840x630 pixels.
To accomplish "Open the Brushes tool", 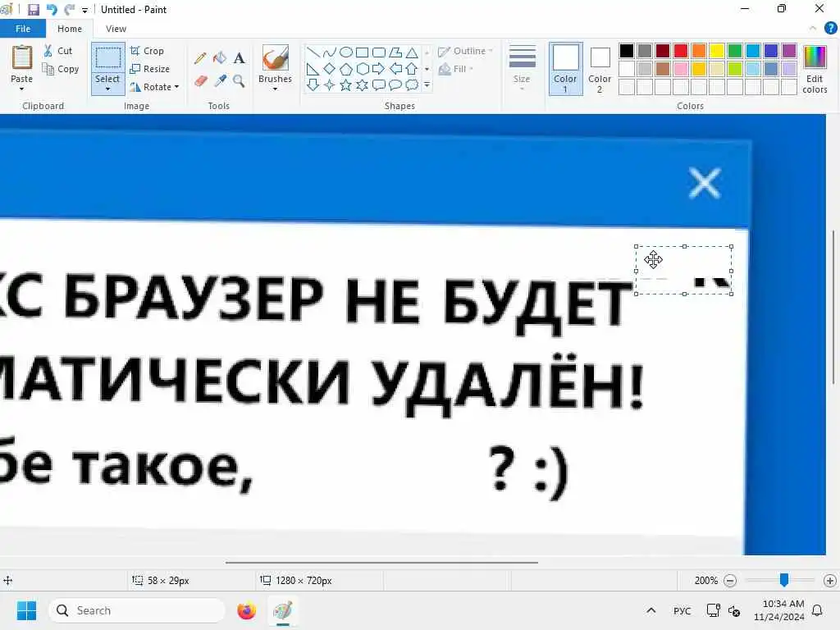I will click(276, 58).
